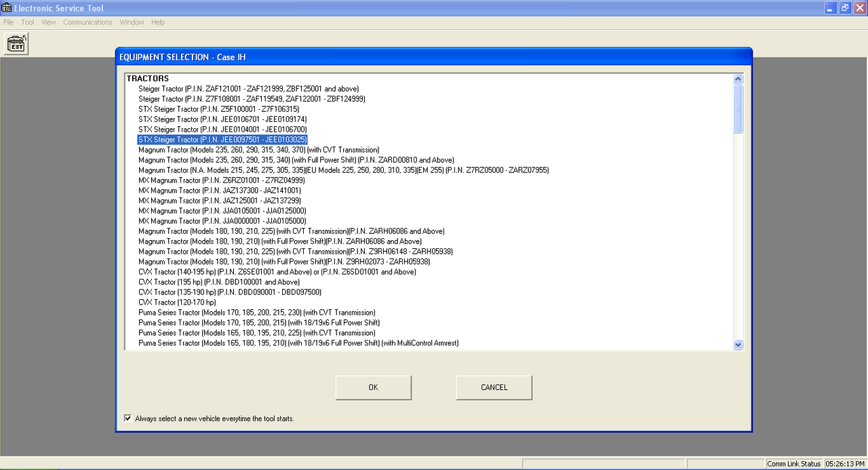Minimize the Electronic Service Tool window

coord(831,8)
